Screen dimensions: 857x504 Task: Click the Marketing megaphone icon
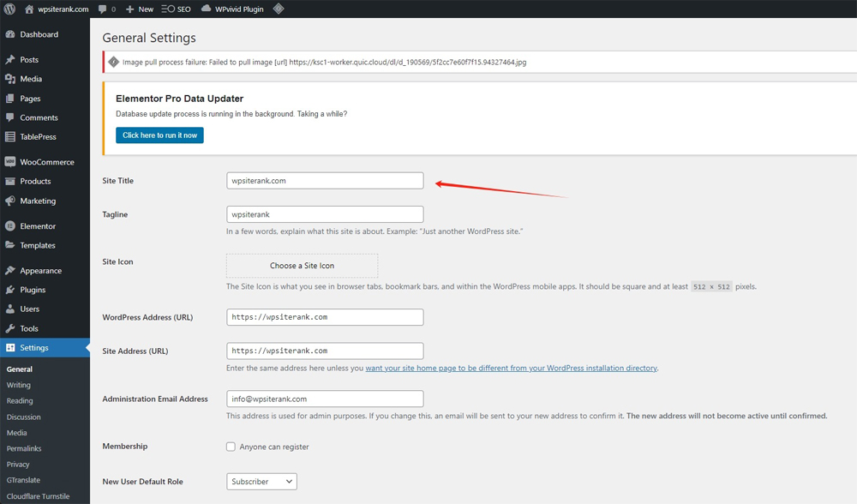(9, 201)
